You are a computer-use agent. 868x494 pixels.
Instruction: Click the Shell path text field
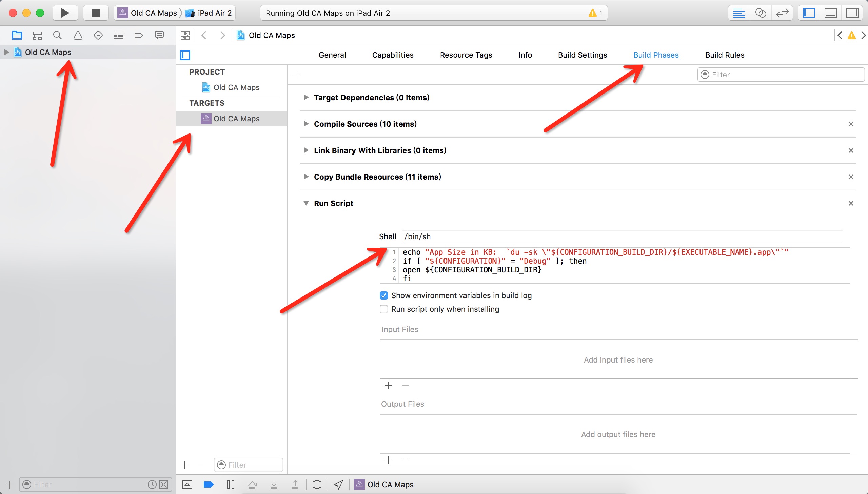pyautogui.click(x=622, y=236)
